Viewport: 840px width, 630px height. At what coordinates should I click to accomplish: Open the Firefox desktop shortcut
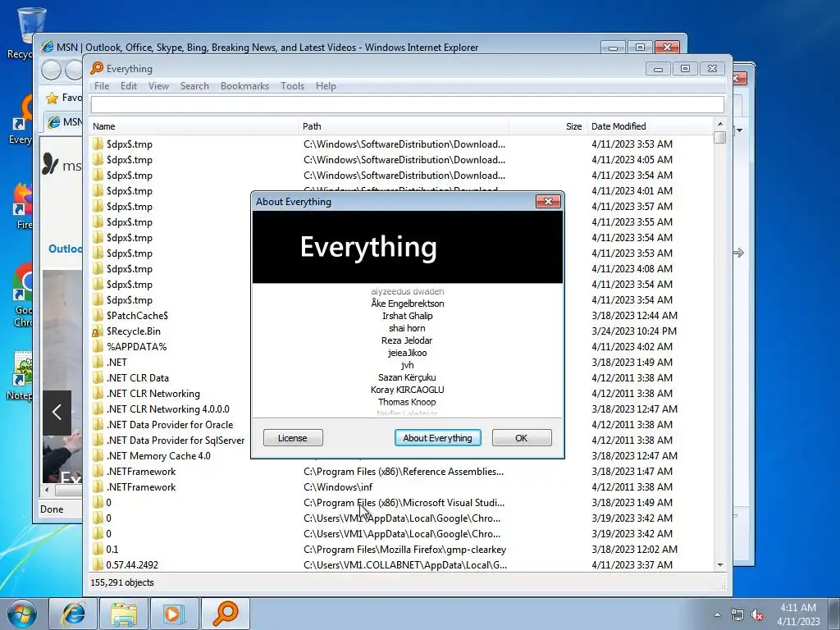pos(21,206)
